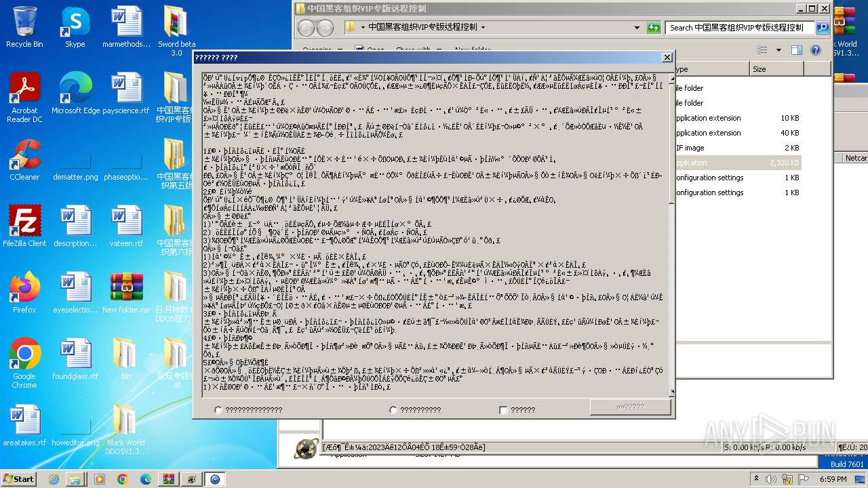
Task: Click Explorer forward navigation arrow
Action: tap(325, 28)
